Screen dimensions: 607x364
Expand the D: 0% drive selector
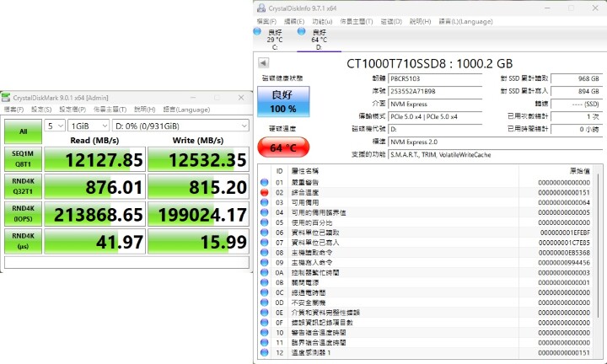point(177,125)
